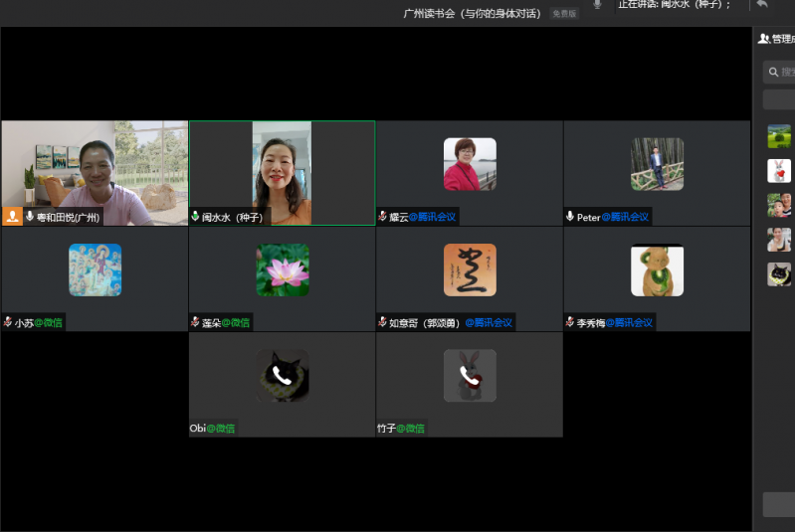The height and width of the screenshot is (532, 795).
Task: Click the phone call icon on Obi's tile
Action: (283, 376)
